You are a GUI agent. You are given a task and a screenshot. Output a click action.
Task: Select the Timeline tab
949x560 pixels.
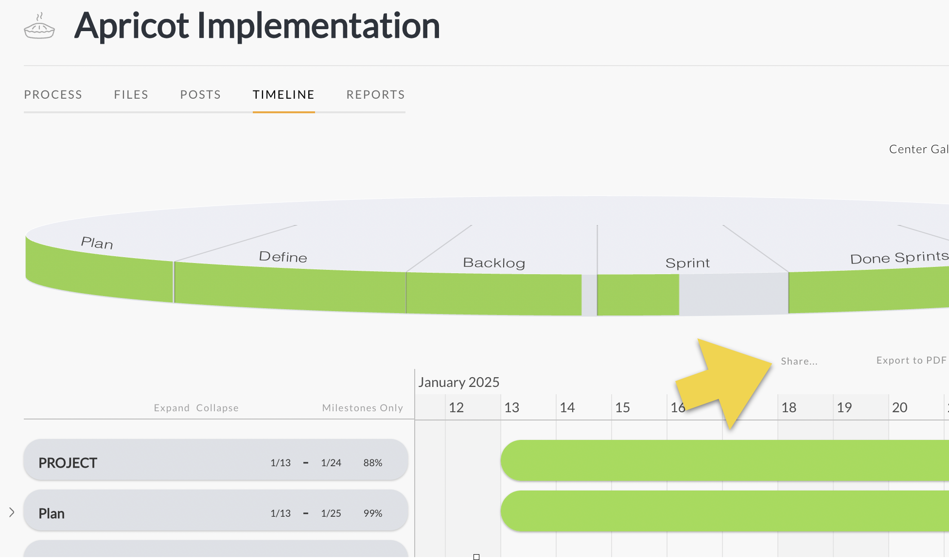[x=283, y=95]
